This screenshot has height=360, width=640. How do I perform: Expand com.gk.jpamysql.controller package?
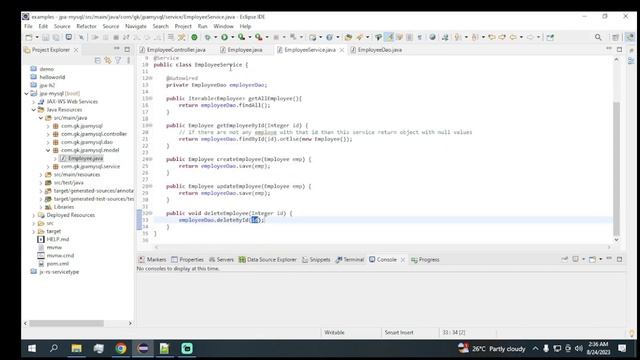coord(48,134)
